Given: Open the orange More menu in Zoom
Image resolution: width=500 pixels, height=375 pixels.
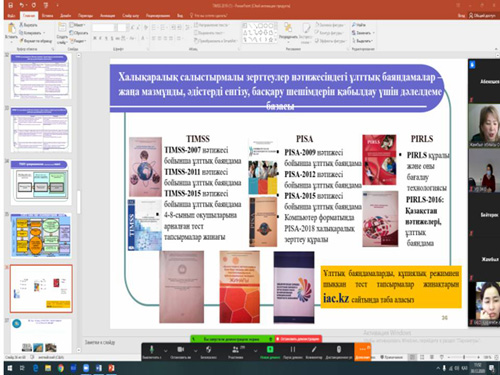Looking at the screenshot, I should [x=362, y=352].
